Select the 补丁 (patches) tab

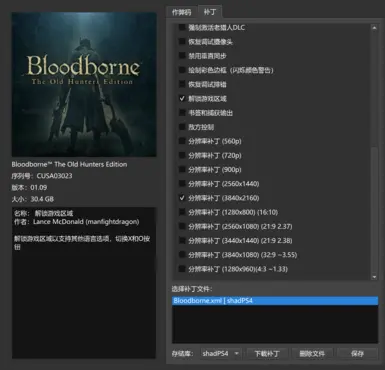[210, 12]
